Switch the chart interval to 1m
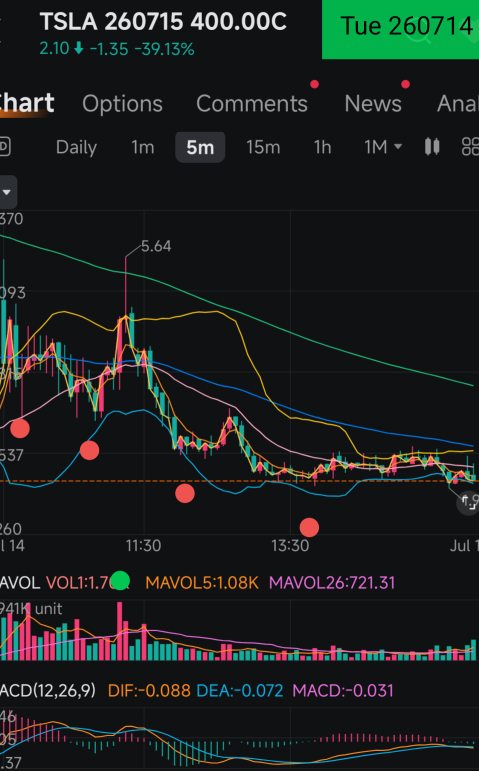Image resolution: width=479 pixels, height=771 pixels. (x=143, y=147)
